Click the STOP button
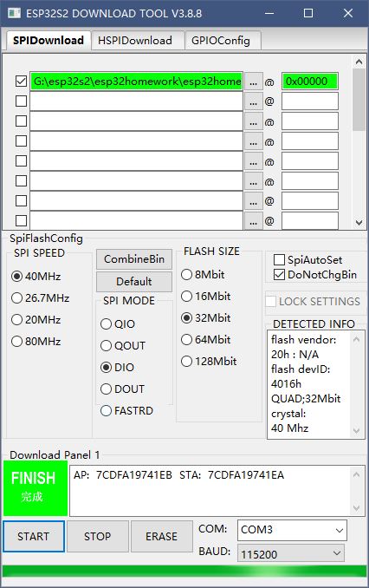The height and width of the screenshot is (588, 369). (97, 536)
